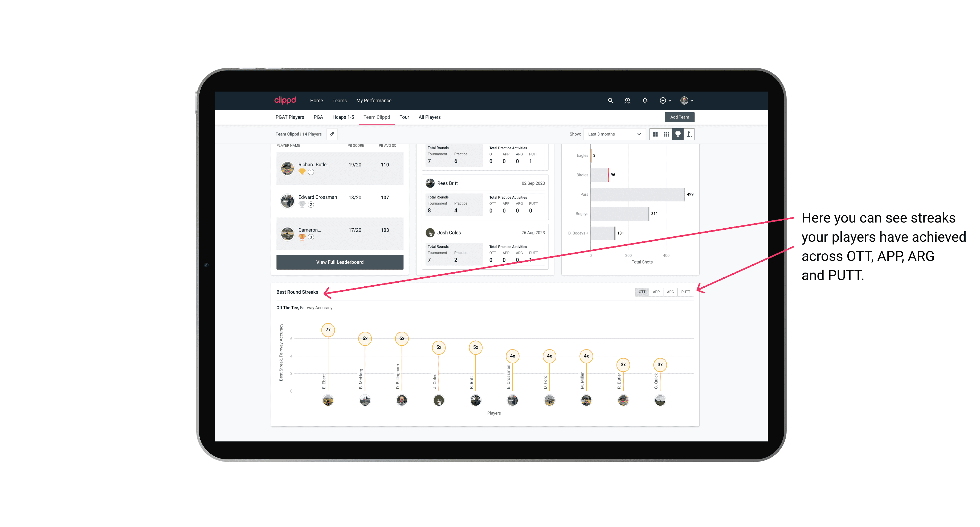The image size is (980, 527).
Task: Select the PUTT streak filter icon
Action: 686,292
